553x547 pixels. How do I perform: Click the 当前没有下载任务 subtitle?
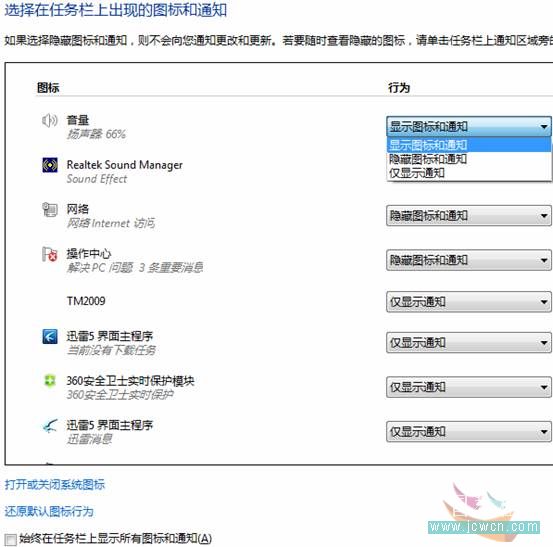click(x=111, y=350)
